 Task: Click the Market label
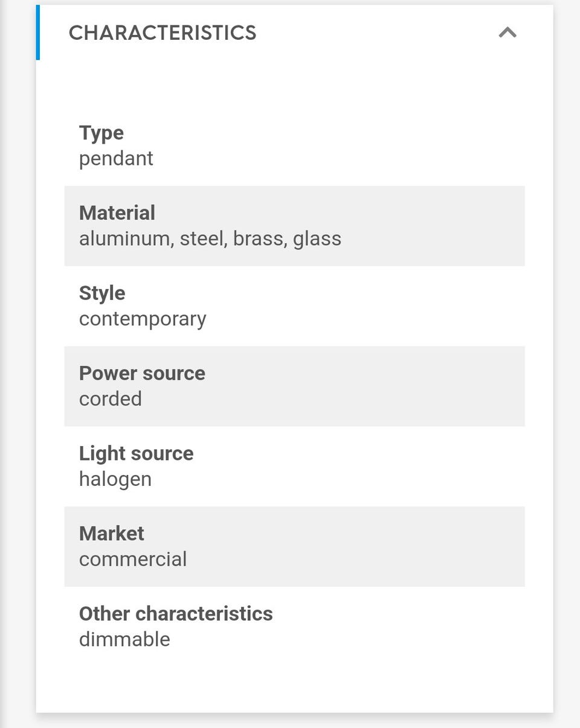112,534
